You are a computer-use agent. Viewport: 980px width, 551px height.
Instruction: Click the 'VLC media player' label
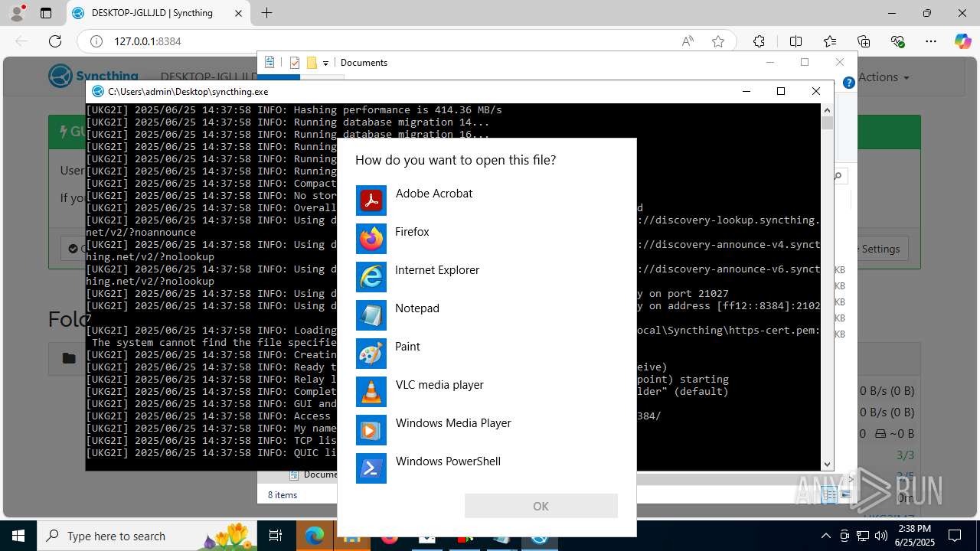(439, 385)
